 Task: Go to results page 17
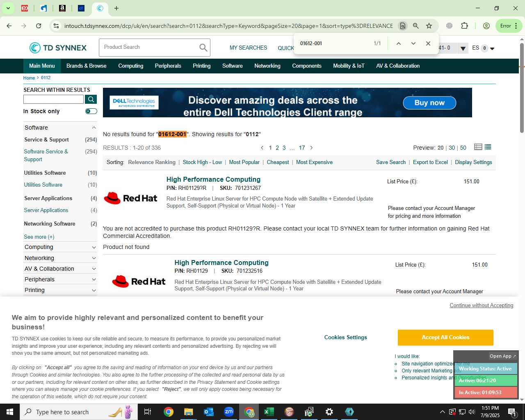(x=302, y=148)
